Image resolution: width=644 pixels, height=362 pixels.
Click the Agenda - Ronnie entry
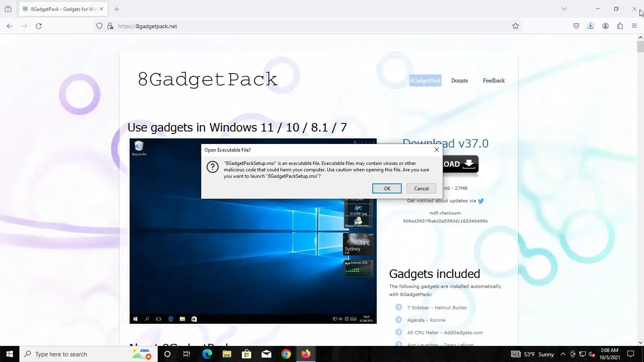tap(426, 320)
